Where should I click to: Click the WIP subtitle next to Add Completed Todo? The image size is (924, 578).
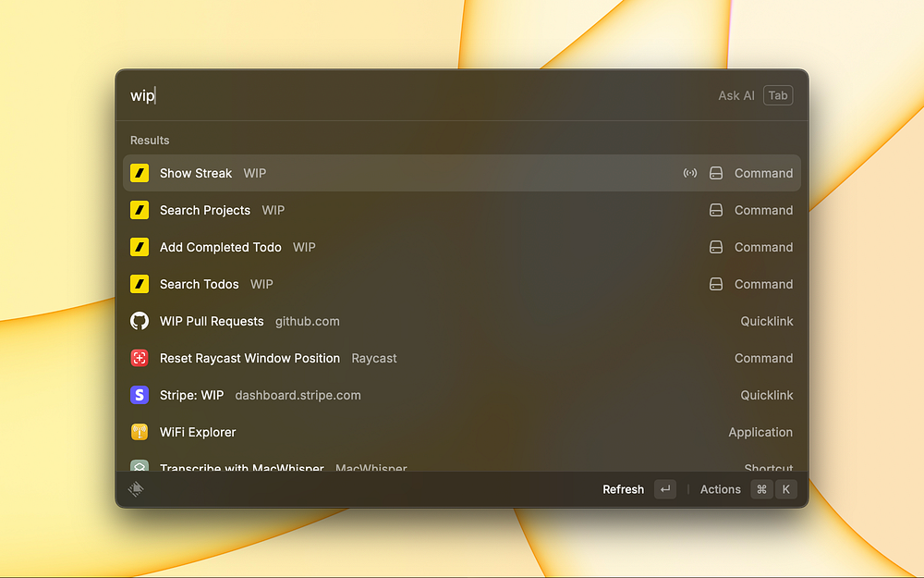click(304, 247)
